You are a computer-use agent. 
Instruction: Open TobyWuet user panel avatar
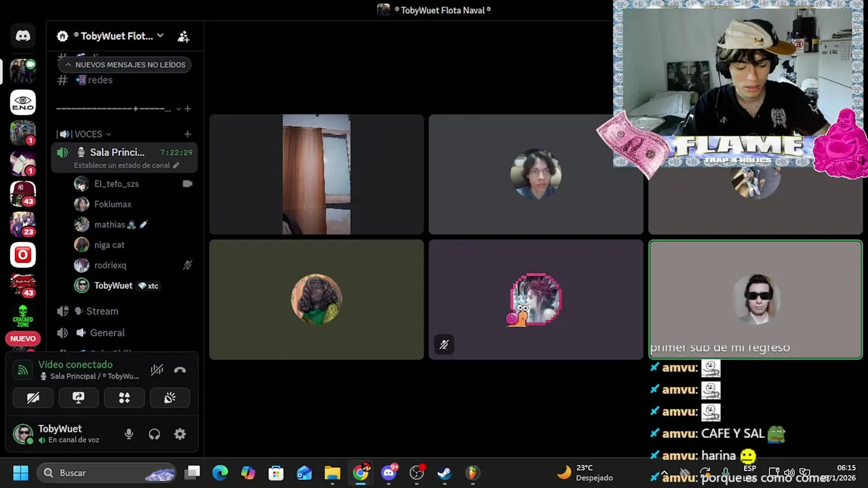click(x=24, y=434)
